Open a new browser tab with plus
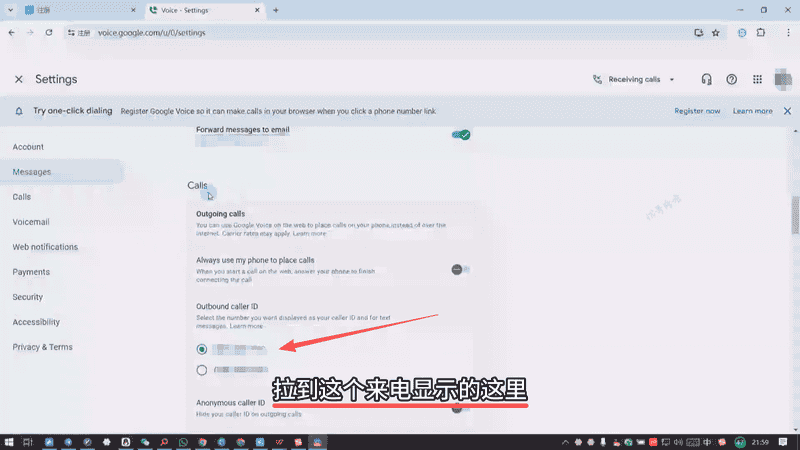The image size is (800, 450). 276,10
